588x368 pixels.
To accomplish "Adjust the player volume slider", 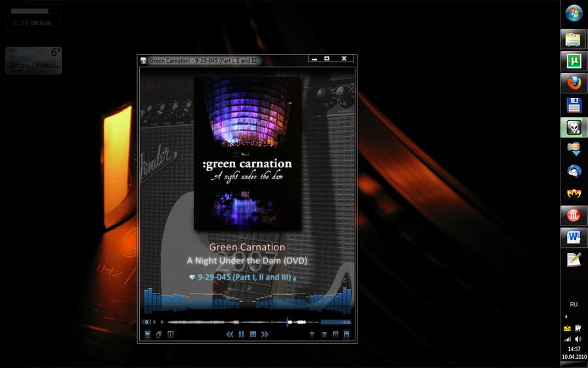I will [336, 322].
